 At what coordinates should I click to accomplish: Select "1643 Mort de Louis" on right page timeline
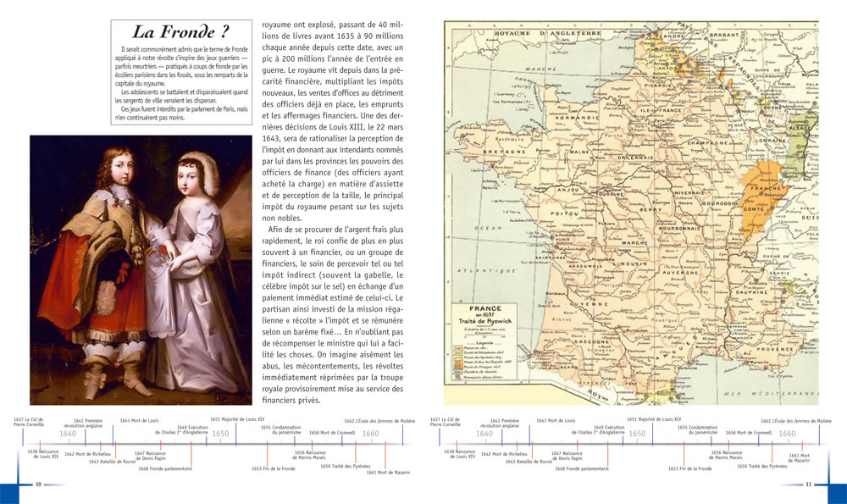(556, 420)
